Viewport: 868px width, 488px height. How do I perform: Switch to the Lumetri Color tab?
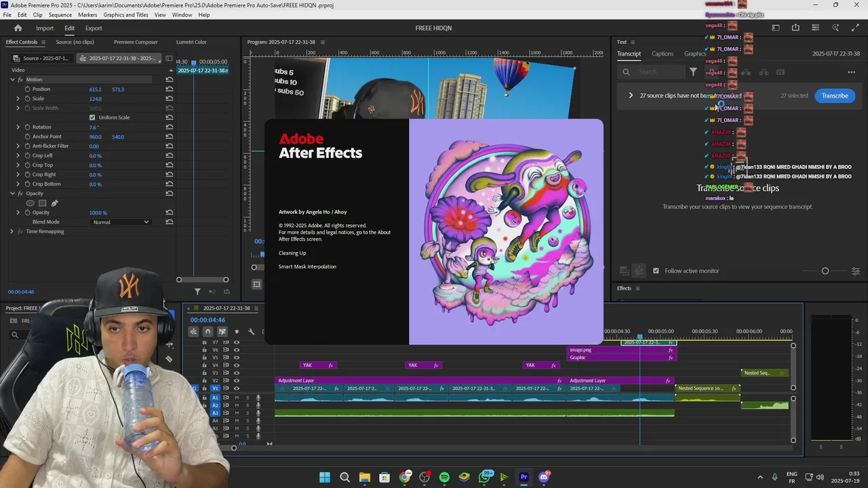point(191,42)
